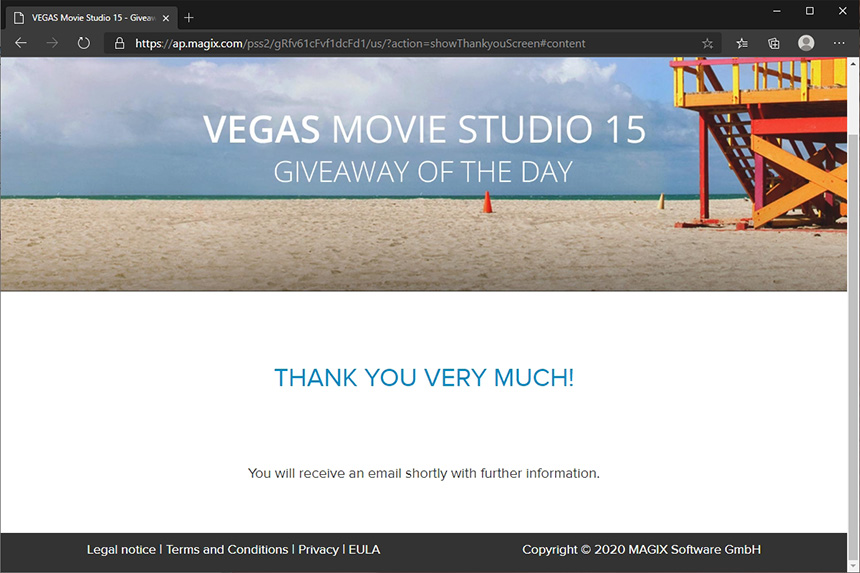Open the EULA link
Viewport: 860px width, 573px height.
(x=364, y=549)
